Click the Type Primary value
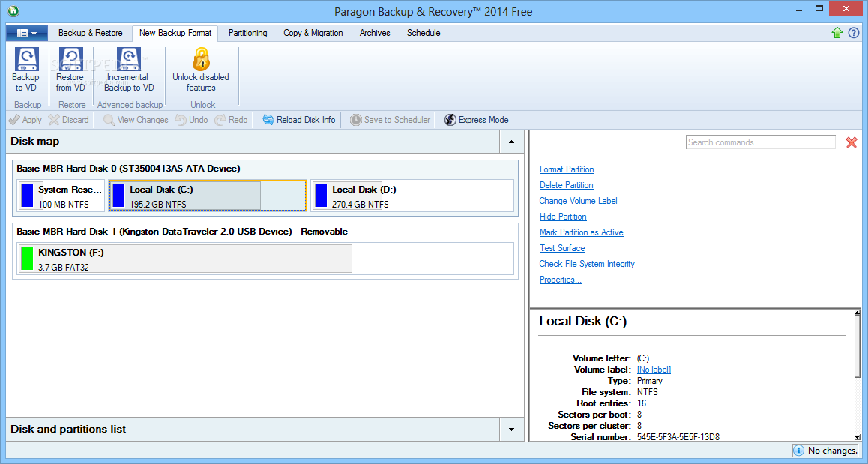The width and height of the screenshot is (868, 464). coord(650,381)
